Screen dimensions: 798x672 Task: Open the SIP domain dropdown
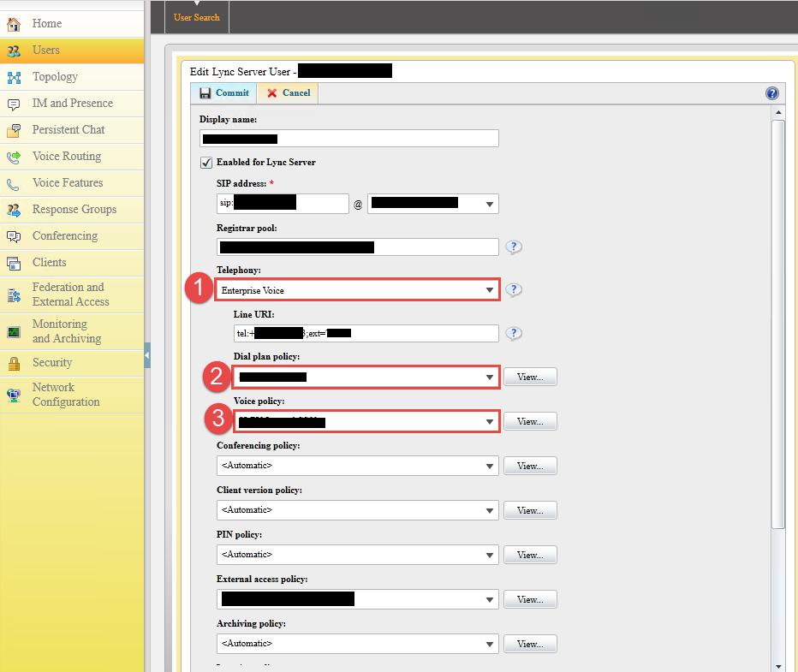(x=432, y=204)
